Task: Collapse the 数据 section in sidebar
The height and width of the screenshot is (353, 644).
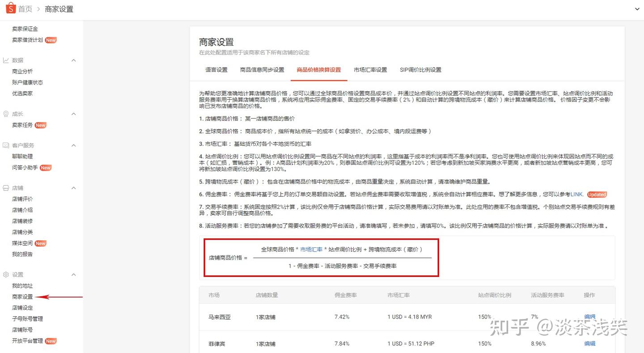Action: click(x=73, y=60)
